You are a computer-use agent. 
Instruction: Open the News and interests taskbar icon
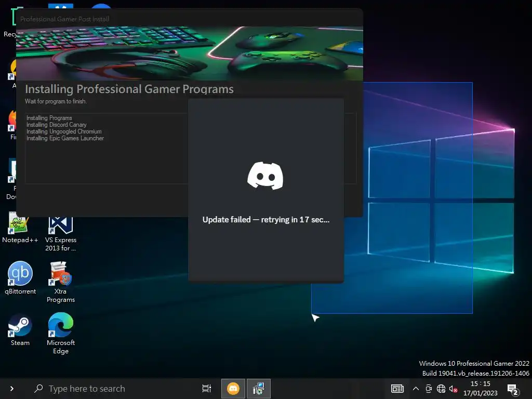tap(397, 389)
